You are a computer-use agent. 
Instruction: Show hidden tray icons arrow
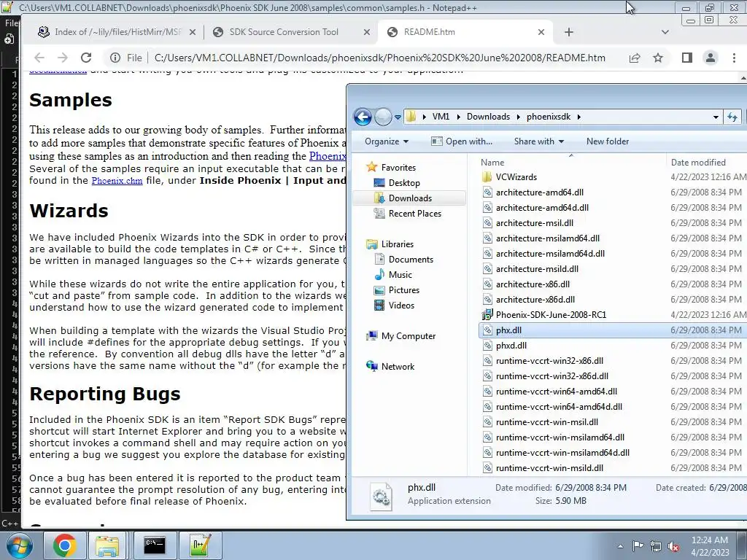point(620,546)
